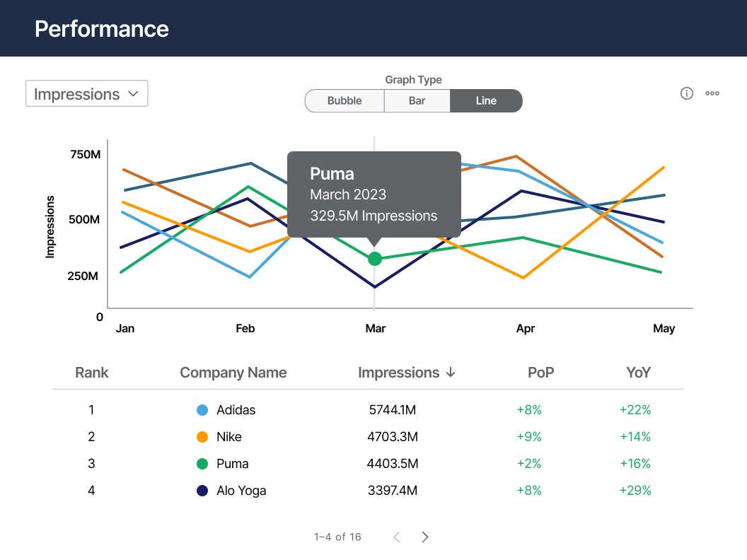Click the Adidas blue color dot

(x=202, y=410)
